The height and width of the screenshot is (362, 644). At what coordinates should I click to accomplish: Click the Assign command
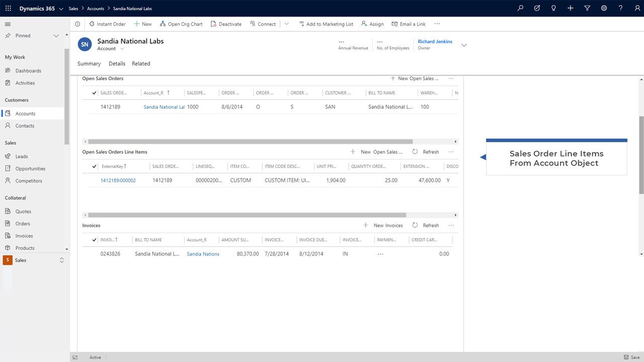click(372, 24)
